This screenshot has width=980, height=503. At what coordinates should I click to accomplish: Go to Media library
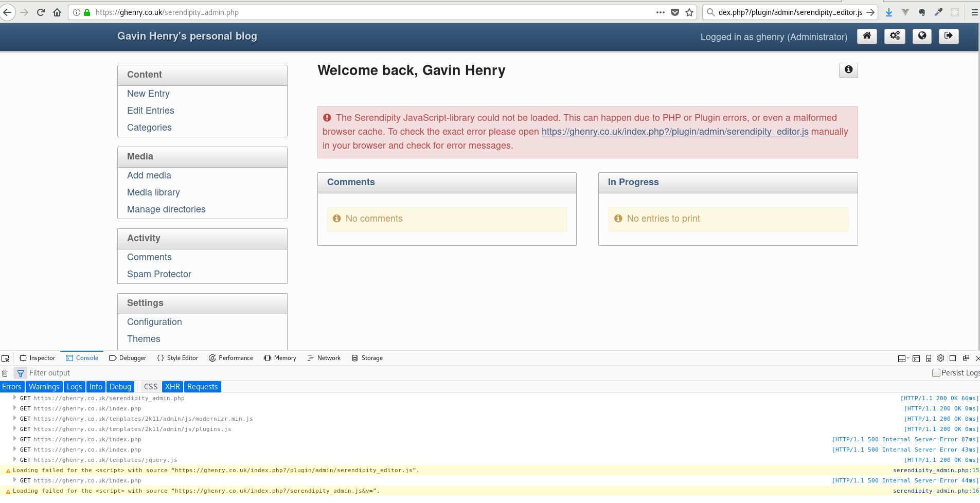click(x=153, y=192)
